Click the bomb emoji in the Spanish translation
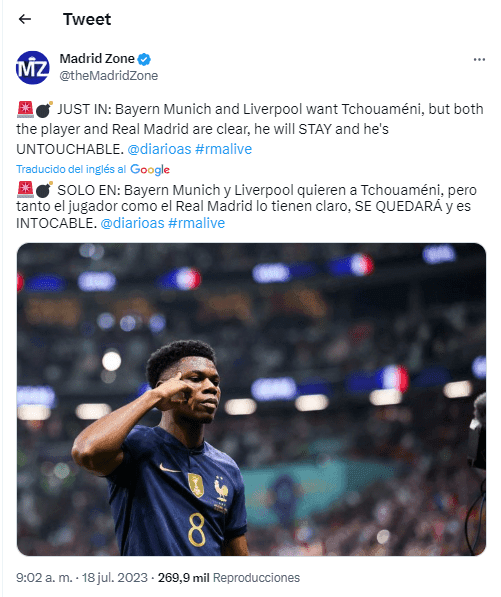The width and height of the screenshot is (501, 597). click(45, 190)
